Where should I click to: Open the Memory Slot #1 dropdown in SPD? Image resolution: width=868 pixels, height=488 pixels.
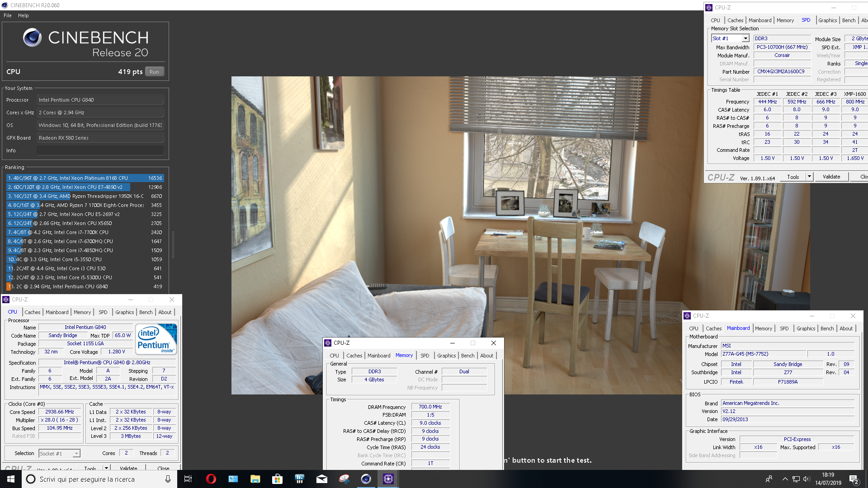point(731,38)
